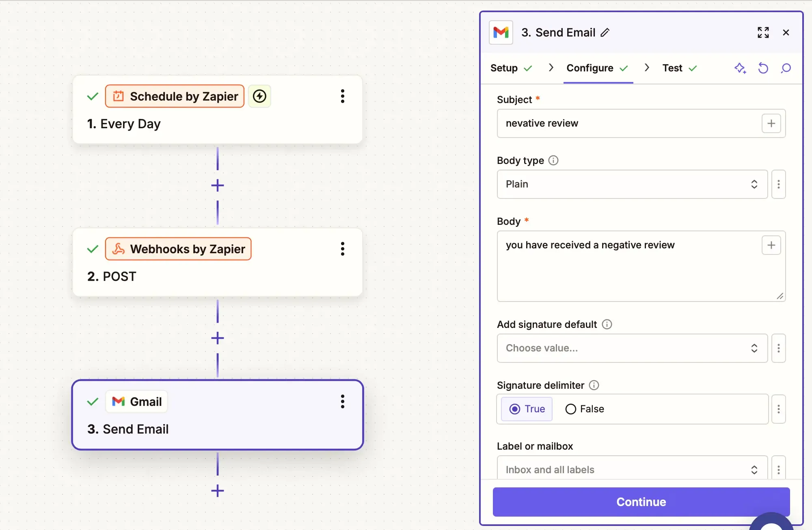The width and height of the screenshot is (812, 530).
Task: Open the Inbox and all labels dropdown
Action: (x=632, y=468)
